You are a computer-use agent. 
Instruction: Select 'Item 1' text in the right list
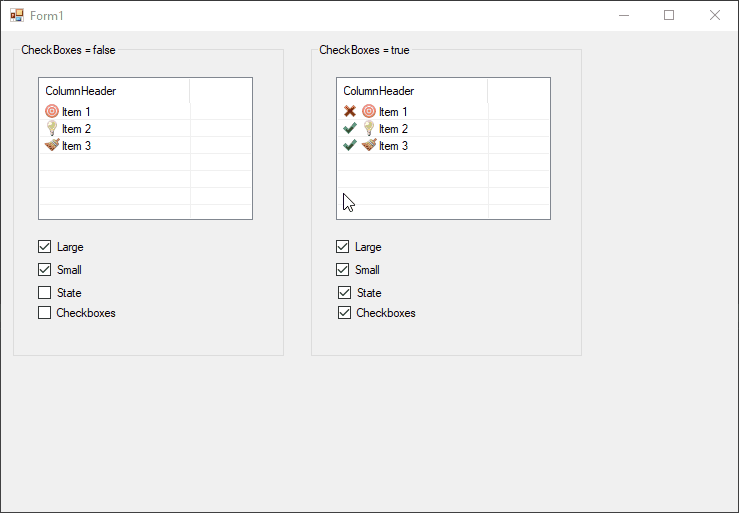tap(393, 112)
